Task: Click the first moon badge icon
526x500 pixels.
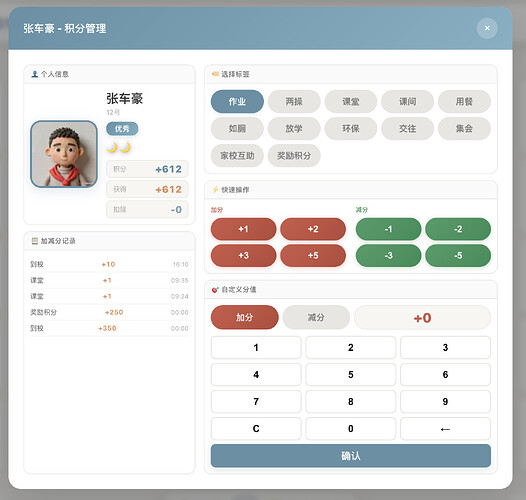Action: click(x=112, y=147)
